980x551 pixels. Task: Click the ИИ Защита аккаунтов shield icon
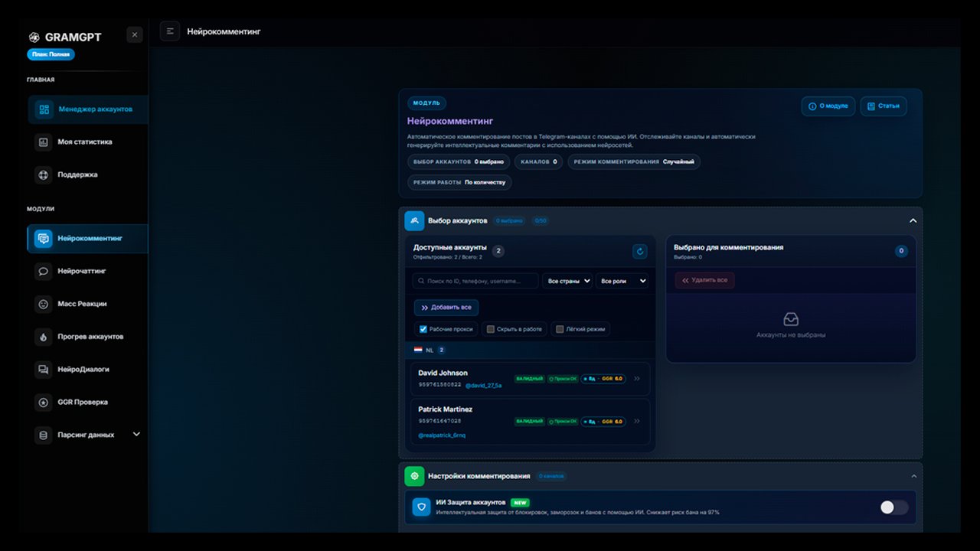[x=421, y=507]
